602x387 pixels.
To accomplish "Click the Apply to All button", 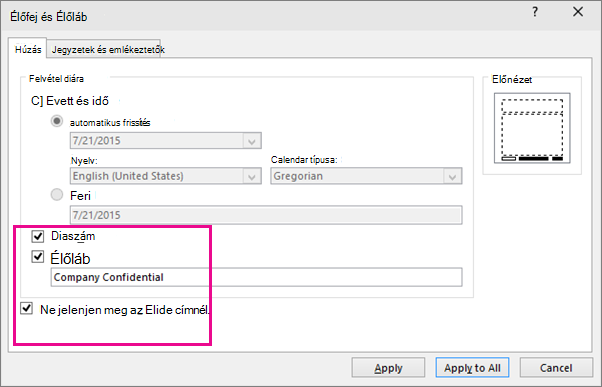I will (x=472, y=368).
